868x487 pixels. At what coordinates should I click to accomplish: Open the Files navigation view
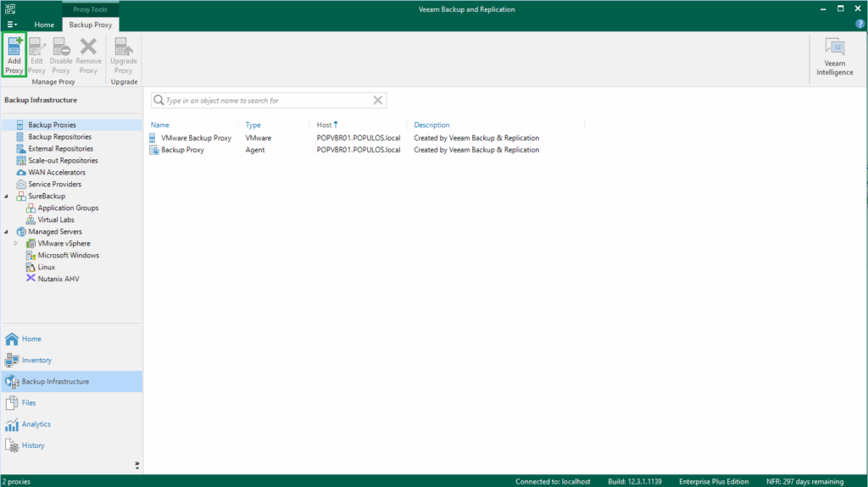click(72, 403)
